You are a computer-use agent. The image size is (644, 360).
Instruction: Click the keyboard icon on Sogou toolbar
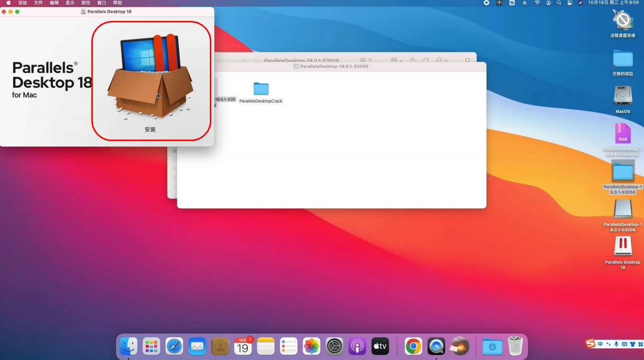(x=624, y=344)
